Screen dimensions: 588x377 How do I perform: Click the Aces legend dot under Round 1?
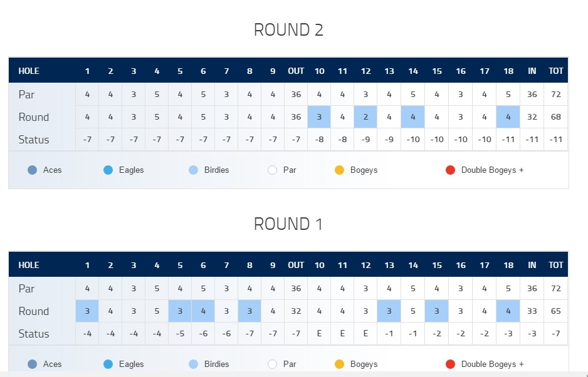32,364
